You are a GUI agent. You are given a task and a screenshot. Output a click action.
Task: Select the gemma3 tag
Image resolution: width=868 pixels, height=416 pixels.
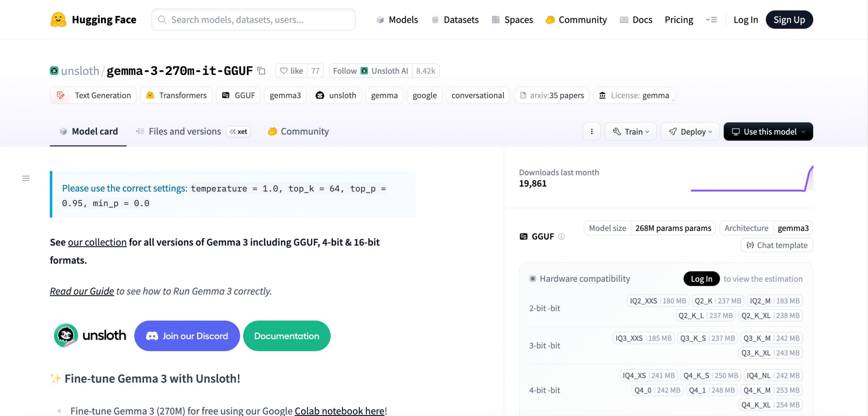(x=285, y=95)
